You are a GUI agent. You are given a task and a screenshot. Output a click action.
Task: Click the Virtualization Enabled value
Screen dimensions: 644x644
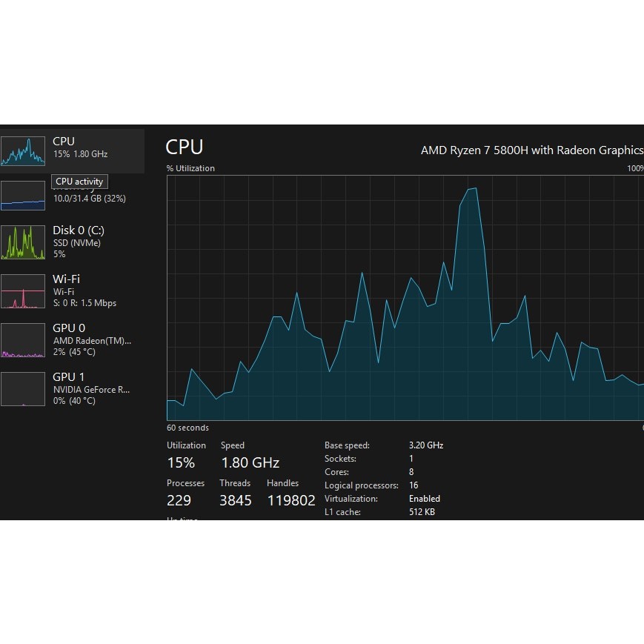(424, 499)
